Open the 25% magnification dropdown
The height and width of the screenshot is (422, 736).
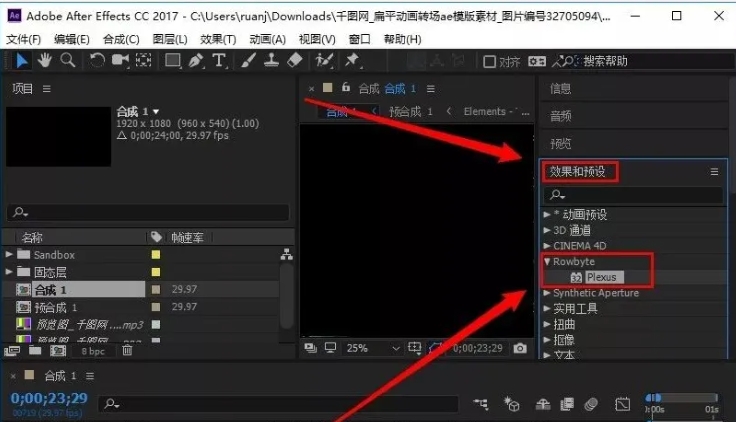coord(373,348)
